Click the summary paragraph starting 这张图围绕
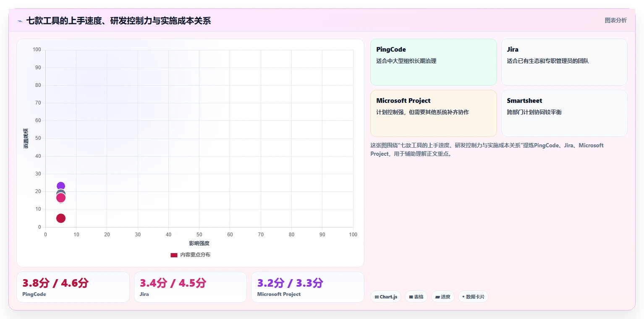644x319 pixels. tap(487, 149)
